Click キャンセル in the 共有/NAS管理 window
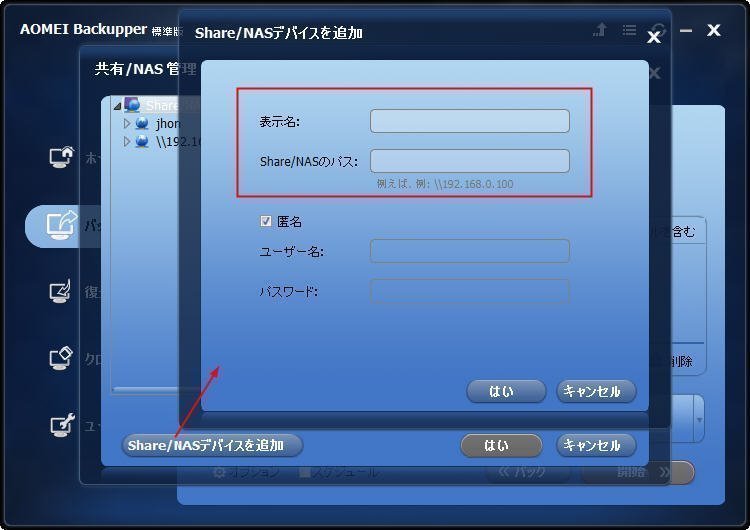The width and height of the screenshot is (750, 530). (x=596, y=445)
